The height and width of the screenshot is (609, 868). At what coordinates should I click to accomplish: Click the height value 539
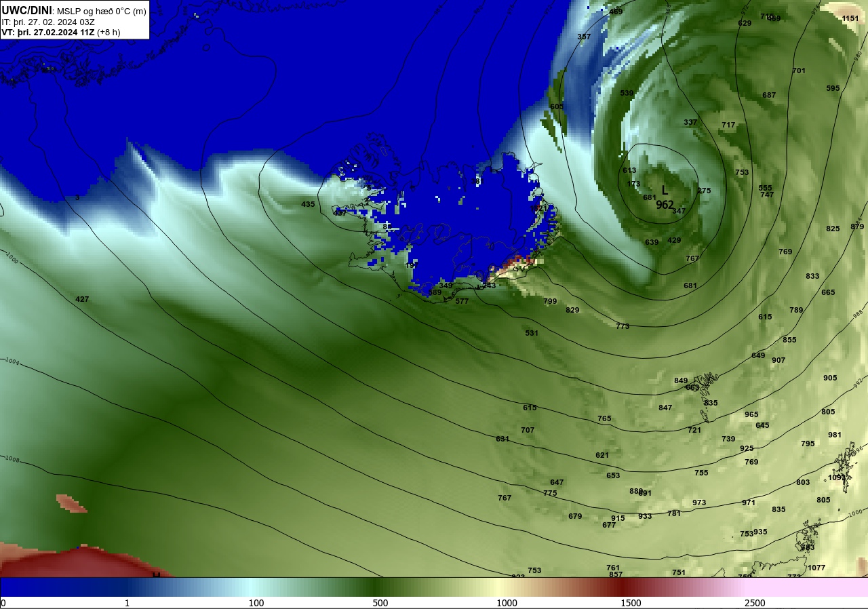pos(627,93)
